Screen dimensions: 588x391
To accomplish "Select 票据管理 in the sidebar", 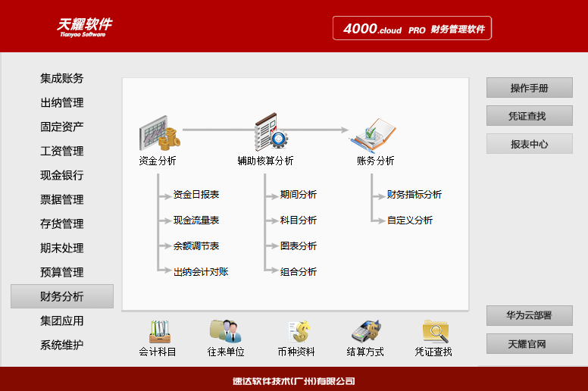I will 62,199.
